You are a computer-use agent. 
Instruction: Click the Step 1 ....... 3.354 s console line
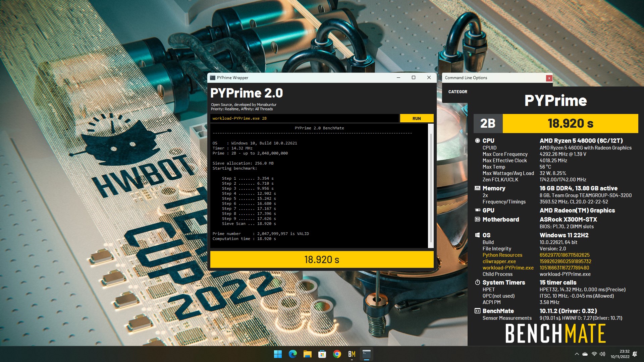(x=248, y=178)
